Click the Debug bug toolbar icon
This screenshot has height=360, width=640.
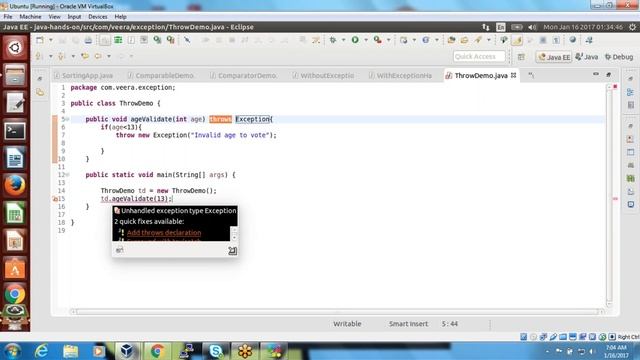[x=333, y=40]
